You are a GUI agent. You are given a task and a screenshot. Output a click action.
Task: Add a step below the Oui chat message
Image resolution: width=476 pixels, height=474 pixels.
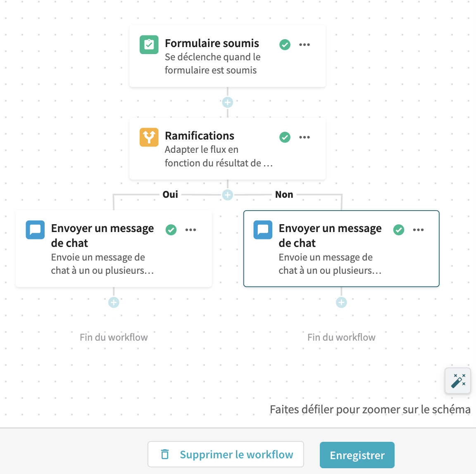(114, 303)
